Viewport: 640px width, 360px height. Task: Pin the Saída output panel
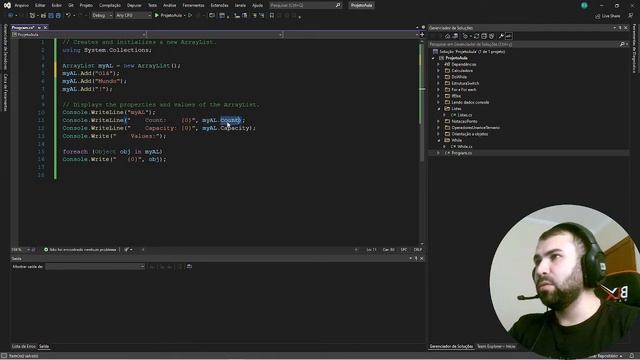click(416, 258)
